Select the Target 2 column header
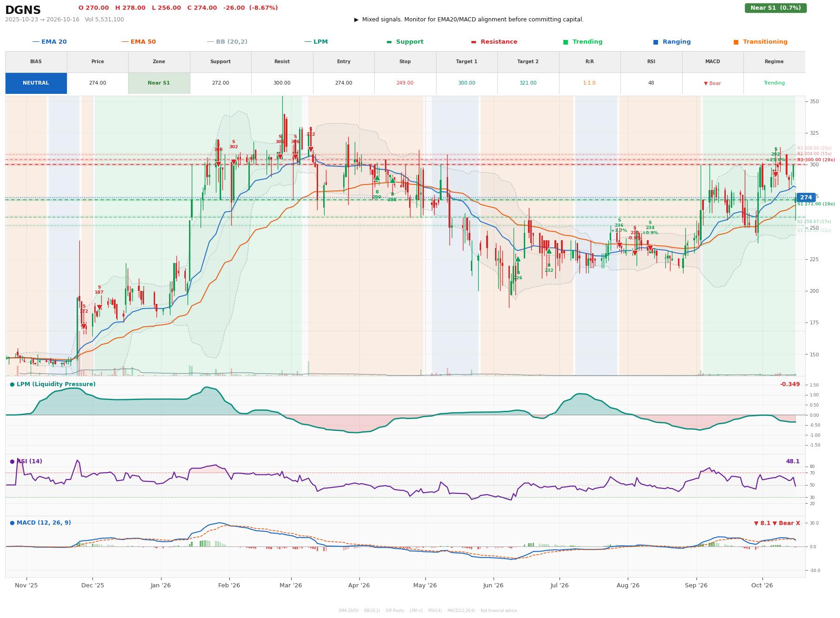 point(528,62)
